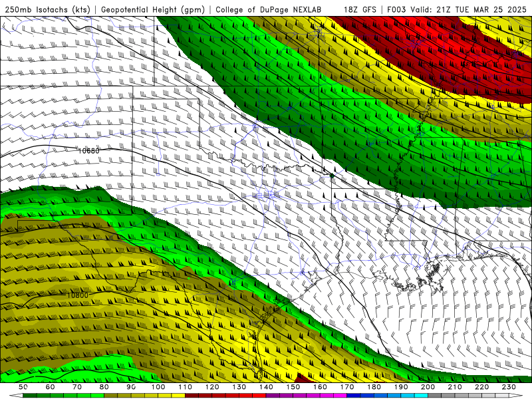532x399 pixels.
Task: Pick the bright yellow swatch ending at 110
Action: 178,396
